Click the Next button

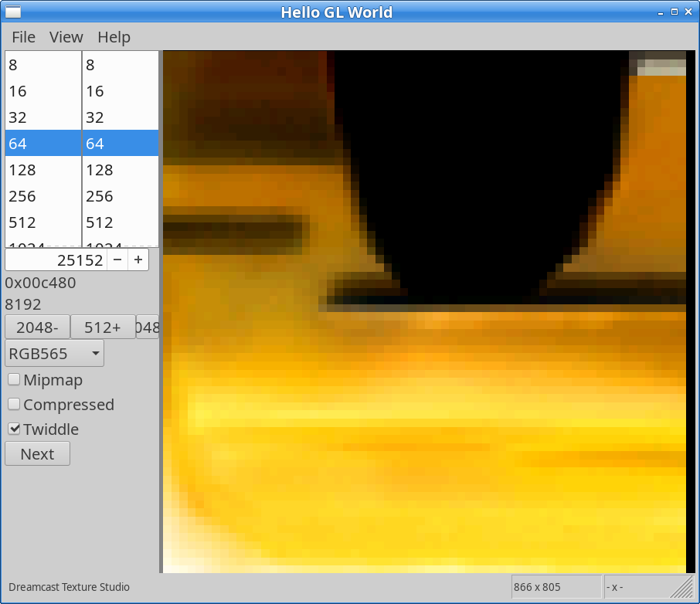click(38, 453)
